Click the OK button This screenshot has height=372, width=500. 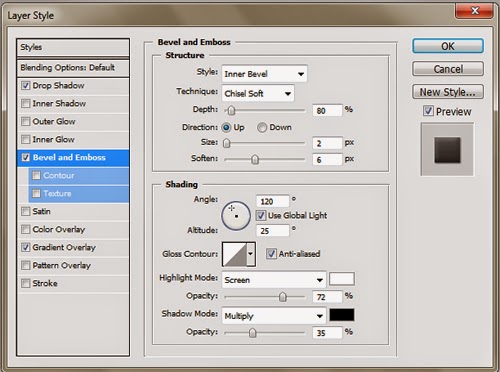(x=448, y=46)
